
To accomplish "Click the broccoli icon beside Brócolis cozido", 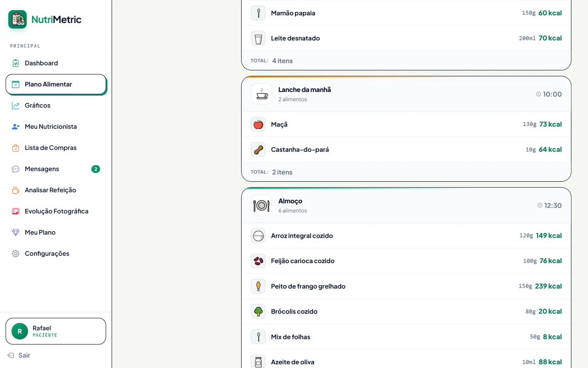I will point(258,311).
